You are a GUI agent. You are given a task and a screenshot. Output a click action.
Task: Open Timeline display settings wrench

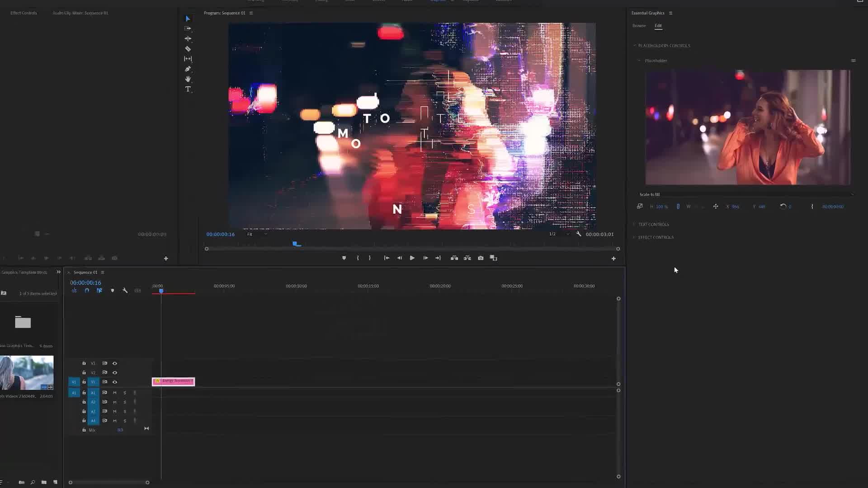coord(125,291)
